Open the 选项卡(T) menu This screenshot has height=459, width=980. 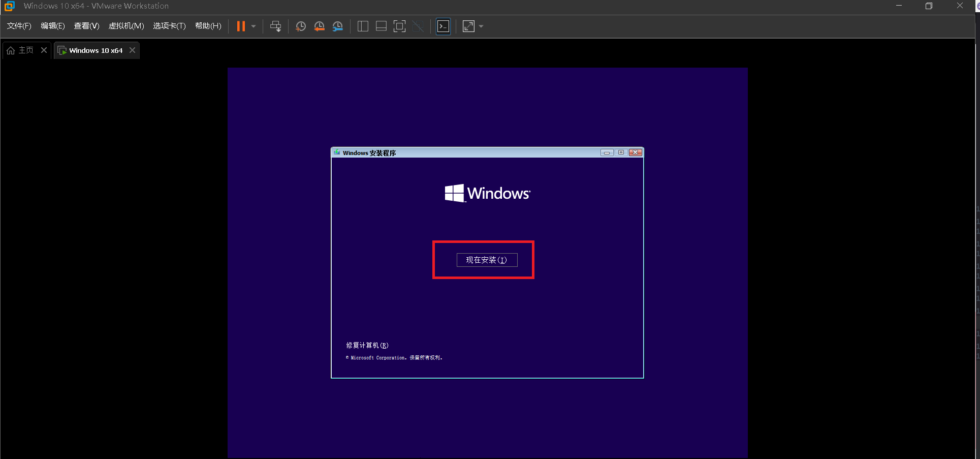coord(169,26)
